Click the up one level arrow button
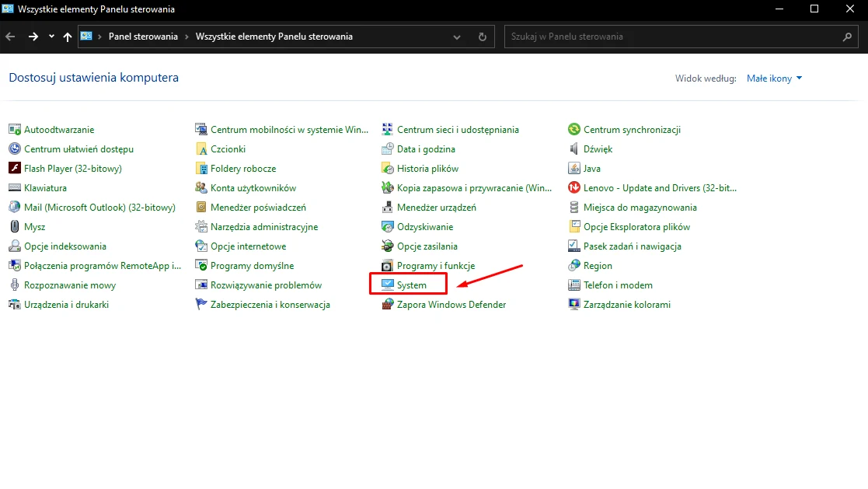This screenshot has width=868, height=489. click(x=68, y=37)
